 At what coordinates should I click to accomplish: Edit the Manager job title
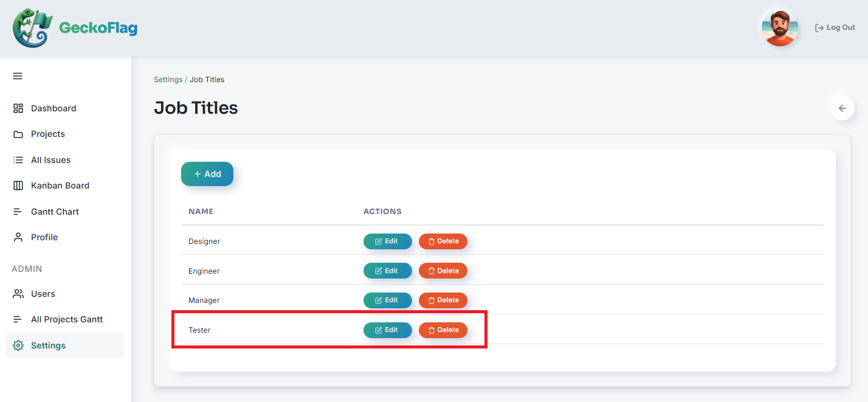pyautogui.click(x=388, y=300)
